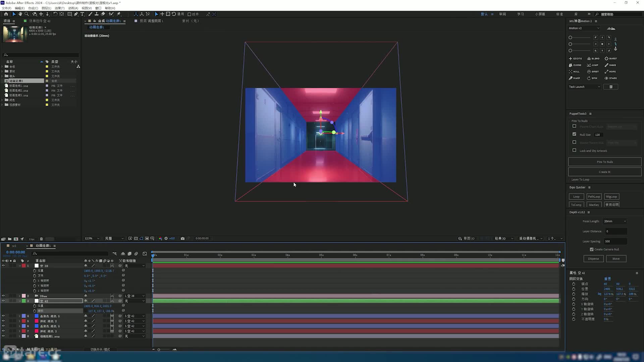Toggle the Graph Editor icon in timeline

[145, 254]
